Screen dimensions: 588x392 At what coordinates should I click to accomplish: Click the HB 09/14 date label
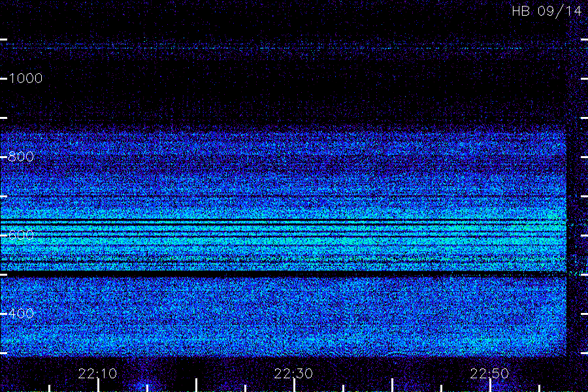pyautogui.click(x=547, y=11)
